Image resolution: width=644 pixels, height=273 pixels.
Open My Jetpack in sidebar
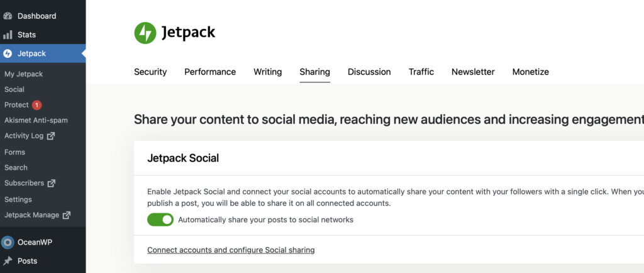click(23, 74)
